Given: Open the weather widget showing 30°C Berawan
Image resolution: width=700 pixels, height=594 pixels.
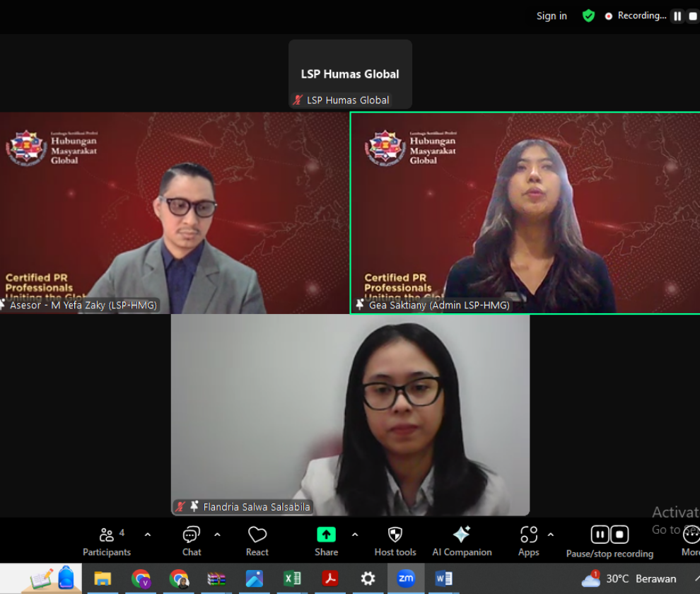Looking at the screenshot, I should click(629, 579).
